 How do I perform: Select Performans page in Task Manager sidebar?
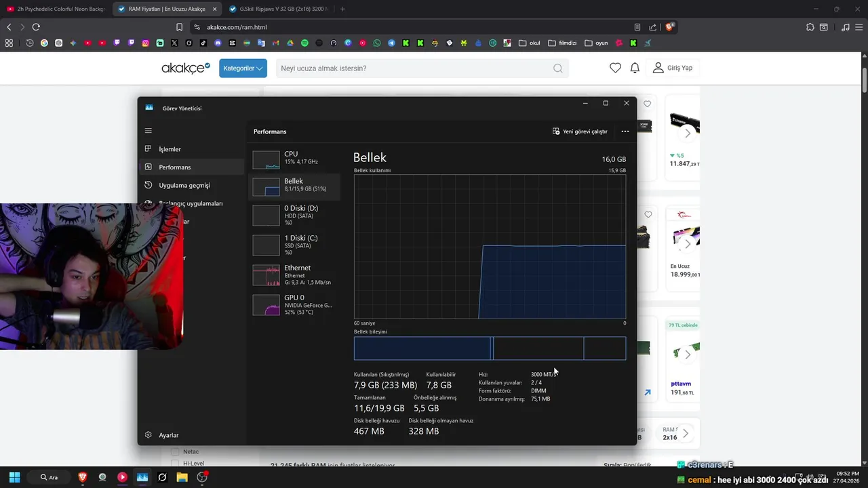193,167
